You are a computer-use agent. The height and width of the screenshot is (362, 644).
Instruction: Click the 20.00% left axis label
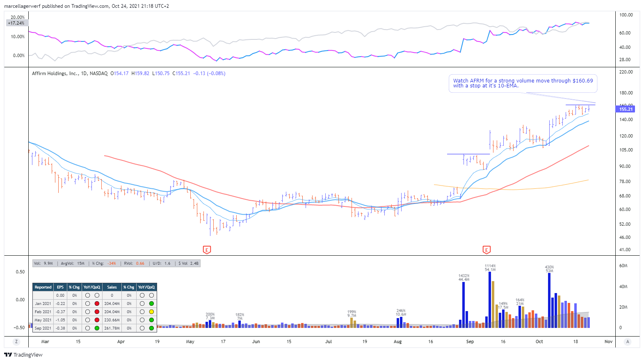(x=18, y=17)
